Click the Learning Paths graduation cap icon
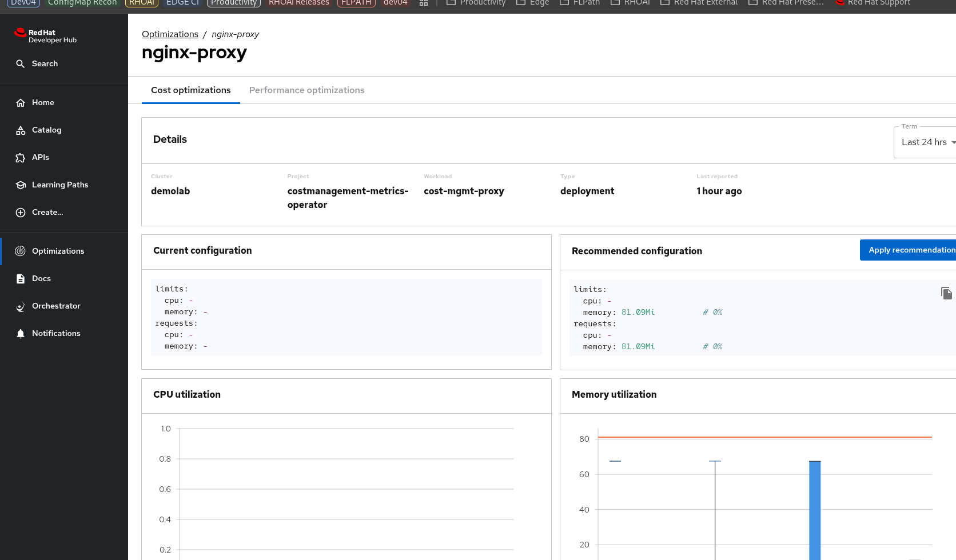 click(x=21, y=185)
